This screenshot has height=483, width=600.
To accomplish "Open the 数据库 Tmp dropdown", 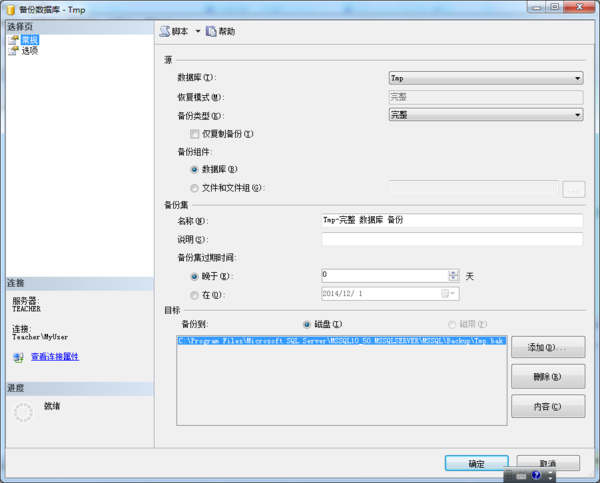I will pyautogui.click(x=485, y=78).
